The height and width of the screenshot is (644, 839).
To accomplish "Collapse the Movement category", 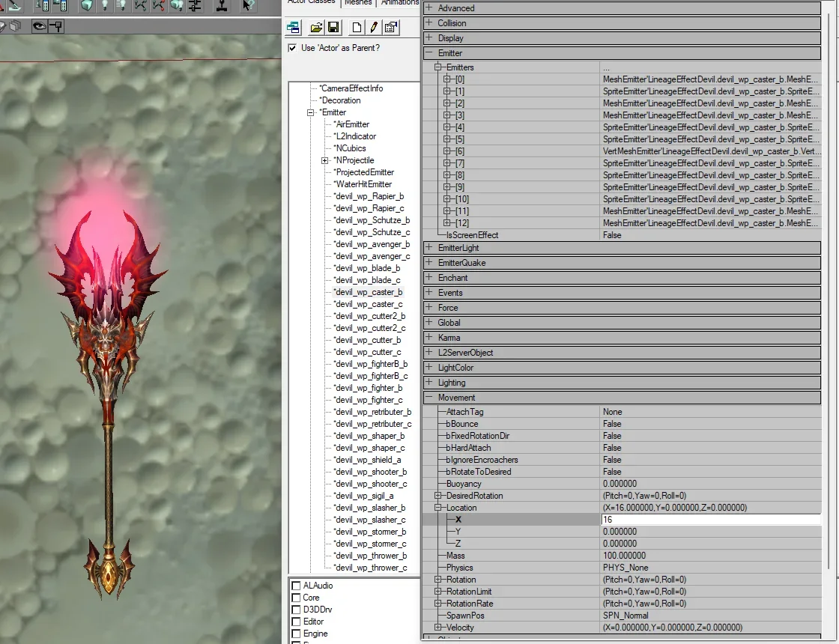I will pos(428,397).
